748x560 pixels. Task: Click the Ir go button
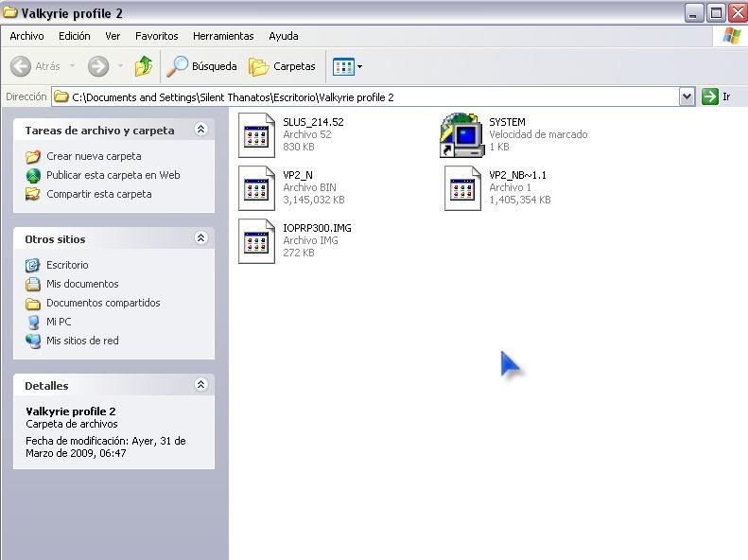point(717,96)
